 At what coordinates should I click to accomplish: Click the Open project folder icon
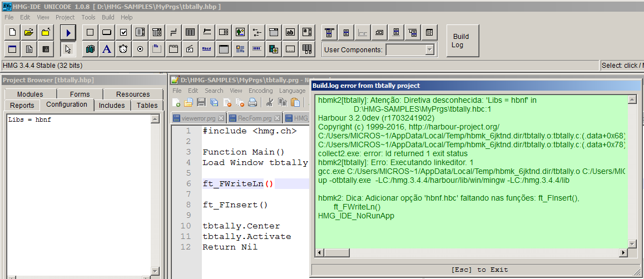tap(29, 32)
